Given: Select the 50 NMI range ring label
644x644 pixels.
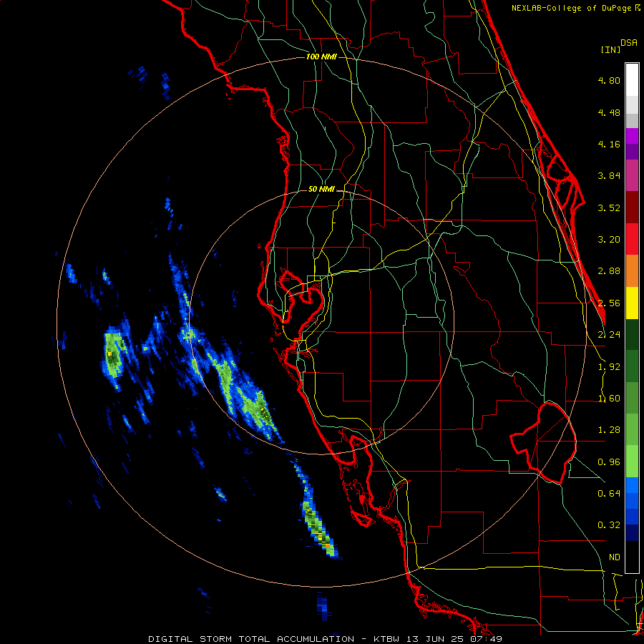Looking at the screenshot, I should 321,190.
